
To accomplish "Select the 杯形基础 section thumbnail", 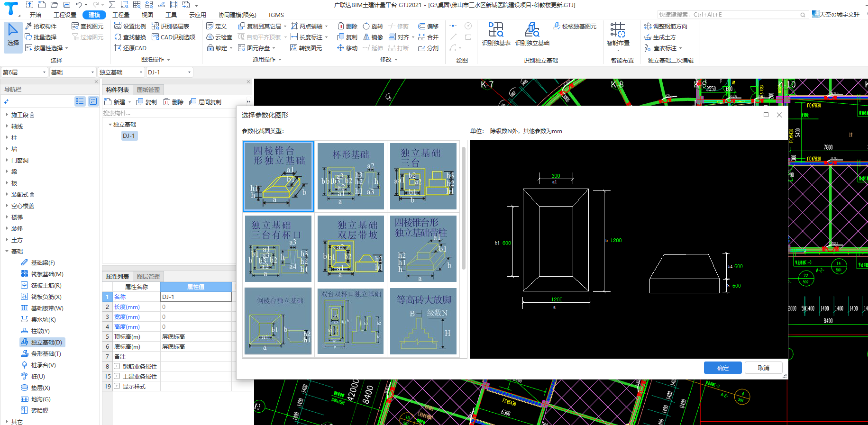I will tap(351, 176).
